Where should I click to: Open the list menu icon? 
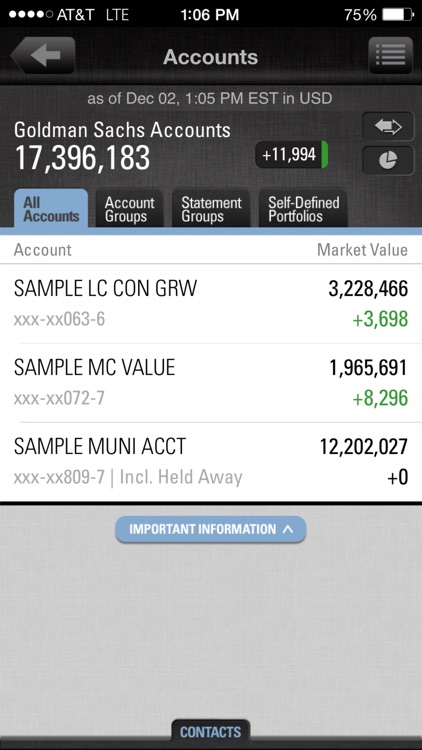[390, 55]
